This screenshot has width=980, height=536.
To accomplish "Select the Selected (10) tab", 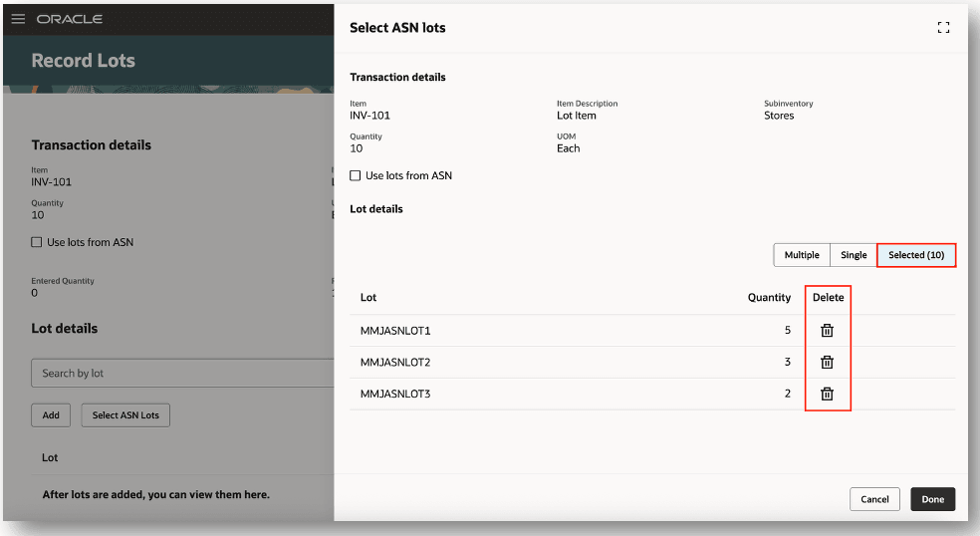I will coord(916,255).
